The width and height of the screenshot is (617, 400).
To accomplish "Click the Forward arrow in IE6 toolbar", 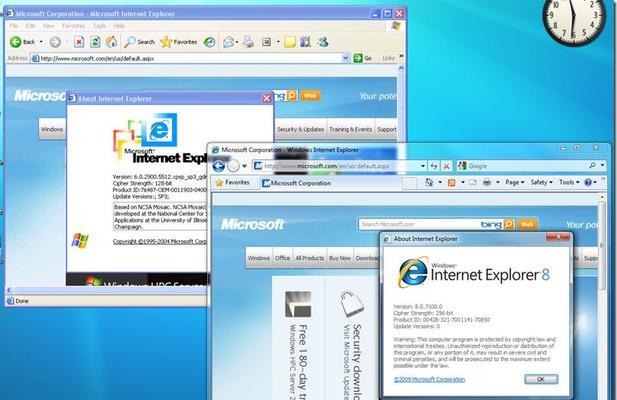I will click(x=55, y=42).
